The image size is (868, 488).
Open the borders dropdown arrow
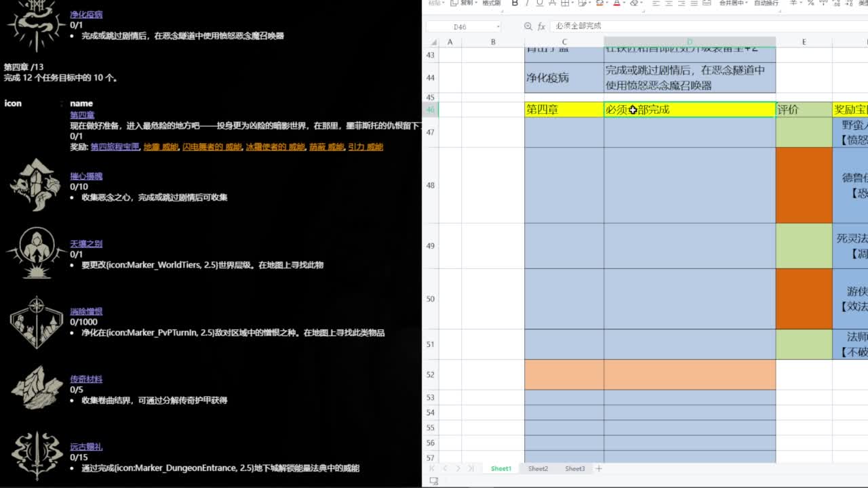[572, 3]
